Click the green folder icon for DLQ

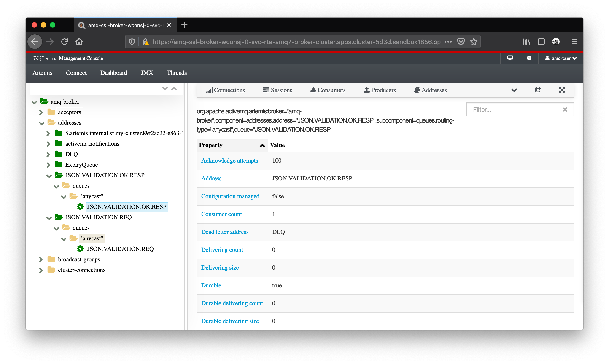[x=58, y=154]
